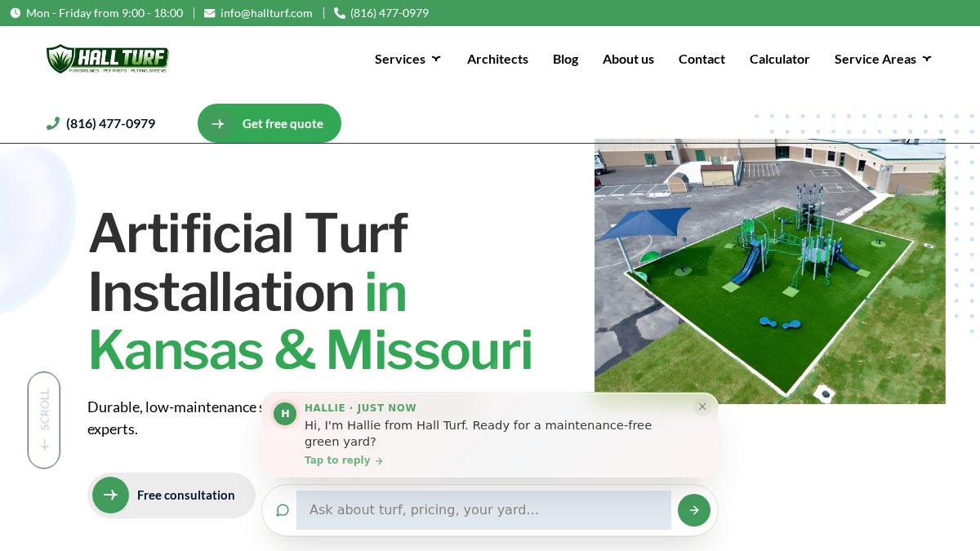Click the phone icon in green top bar

point(340,13)
